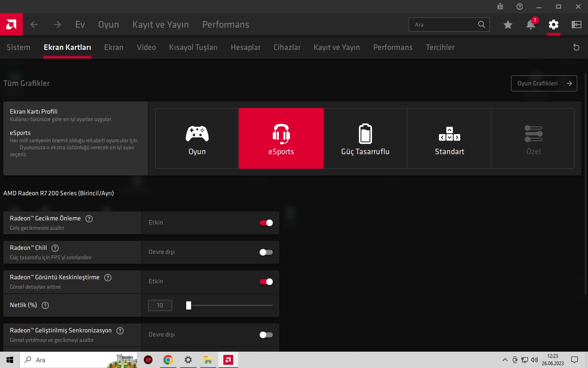Show hidden system tray icons
The width and height of the screenshot is (588, 368).
click(505, 360)
